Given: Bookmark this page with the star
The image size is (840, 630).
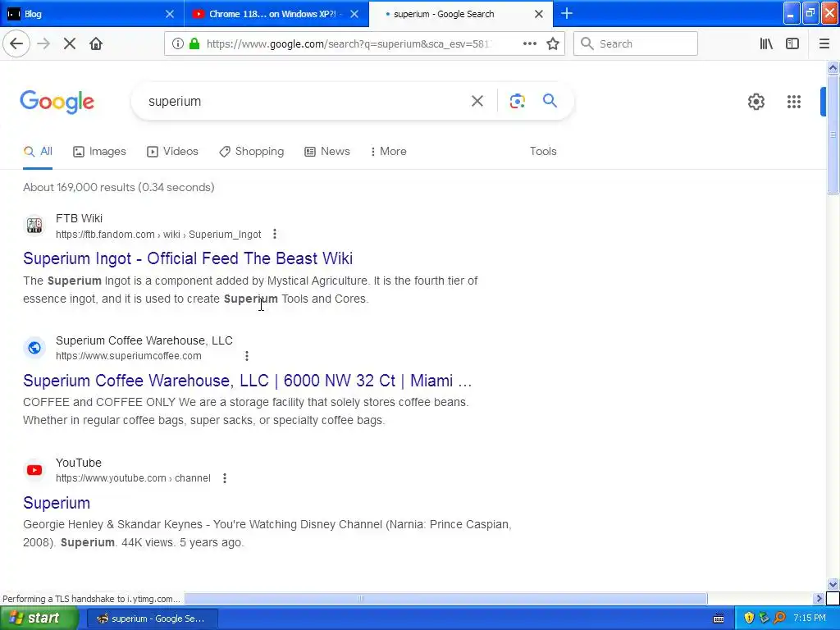Looking at the screenshot, I should [553, 44].
